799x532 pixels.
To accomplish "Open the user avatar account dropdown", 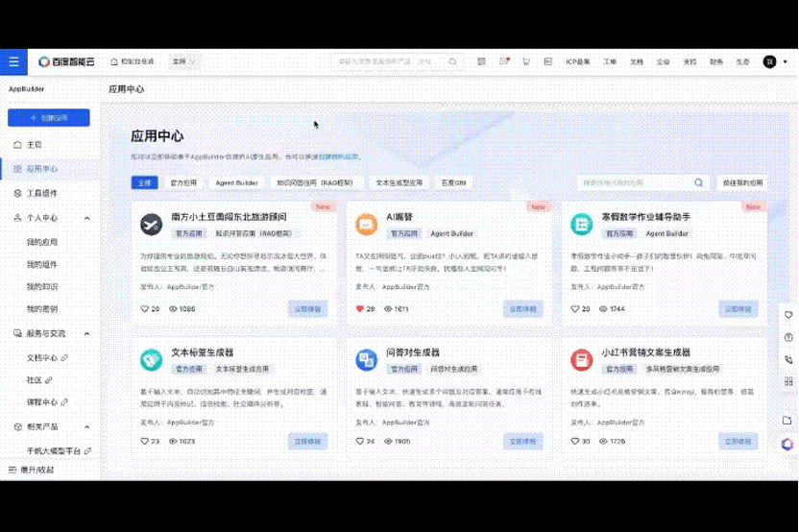I will [x=775, y=61].
